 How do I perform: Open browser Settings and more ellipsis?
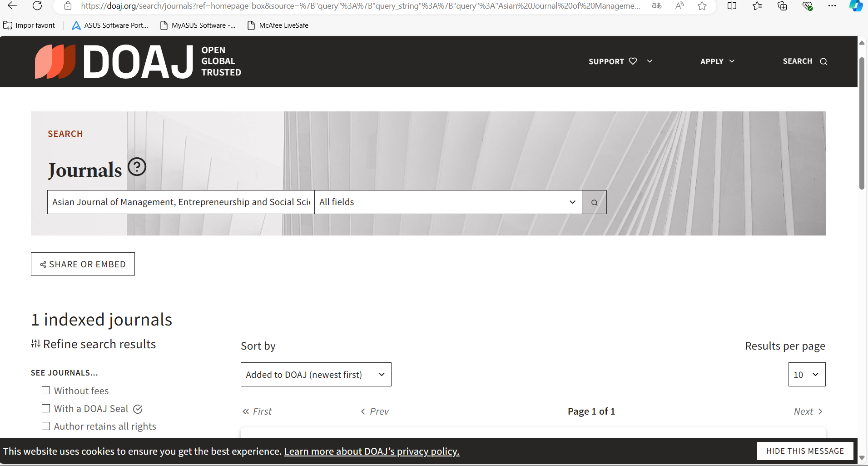pyautogui.click(x=832, y=6)
